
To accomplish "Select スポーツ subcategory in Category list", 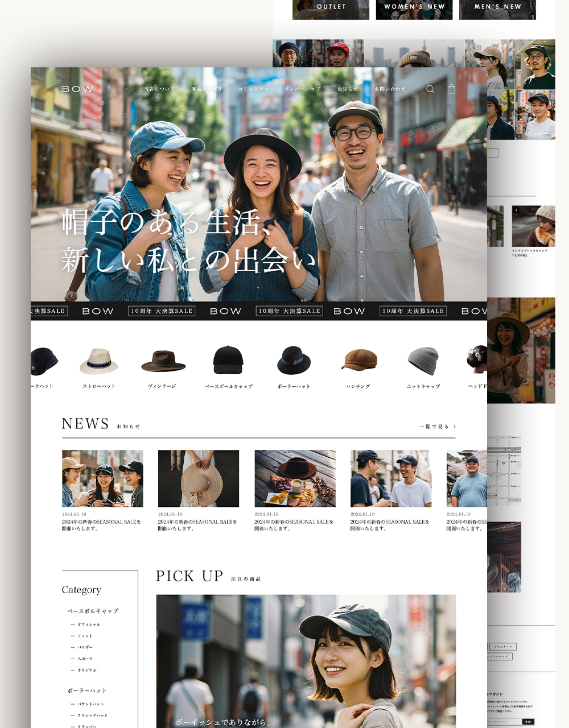I will pos(85,659).
